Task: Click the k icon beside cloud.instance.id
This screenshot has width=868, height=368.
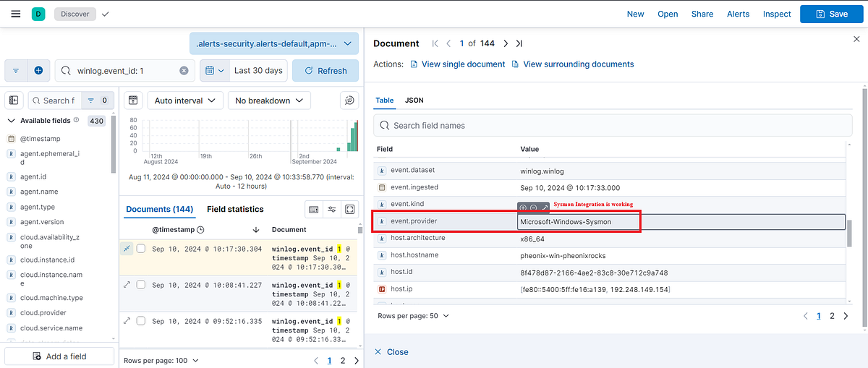Action: click(12, 260)
